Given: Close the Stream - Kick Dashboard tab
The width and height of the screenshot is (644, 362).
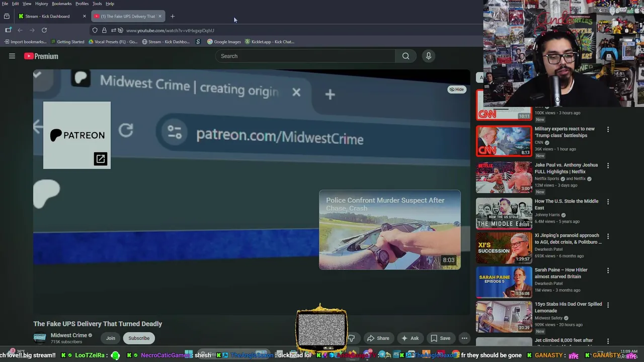Looking at the screenshot, I should point(84,16).
